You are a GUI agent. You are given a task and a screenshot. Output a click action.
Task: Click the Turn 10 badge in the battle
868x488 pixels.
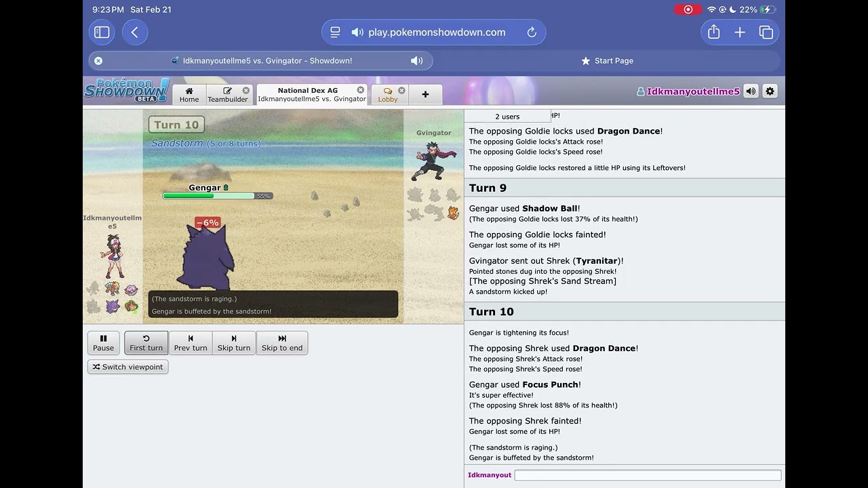tap(176, 125)
